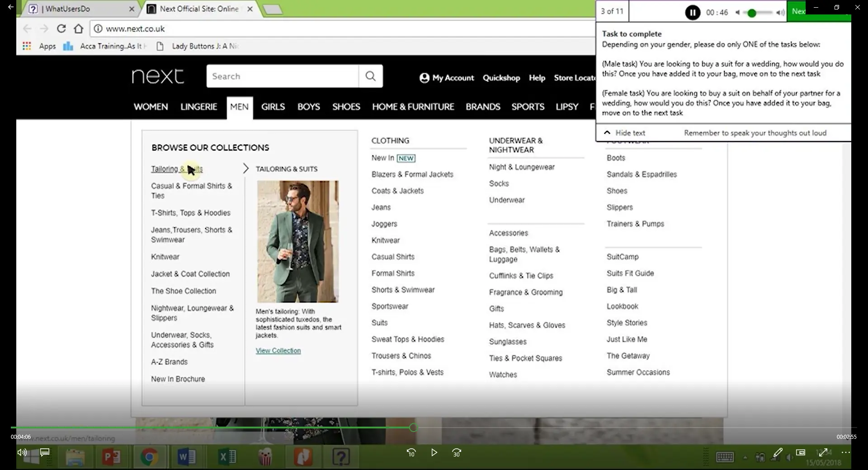Click the Excel icon in the taskbar
Image resolution: width=868 pixels, height=470 pixels.
pos(227,457)
